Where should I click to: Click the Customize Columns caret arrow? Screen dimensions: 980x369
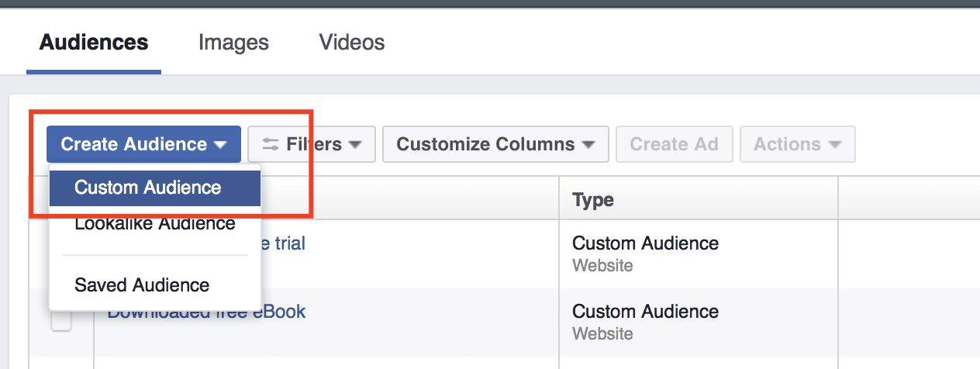coord(588,145)
